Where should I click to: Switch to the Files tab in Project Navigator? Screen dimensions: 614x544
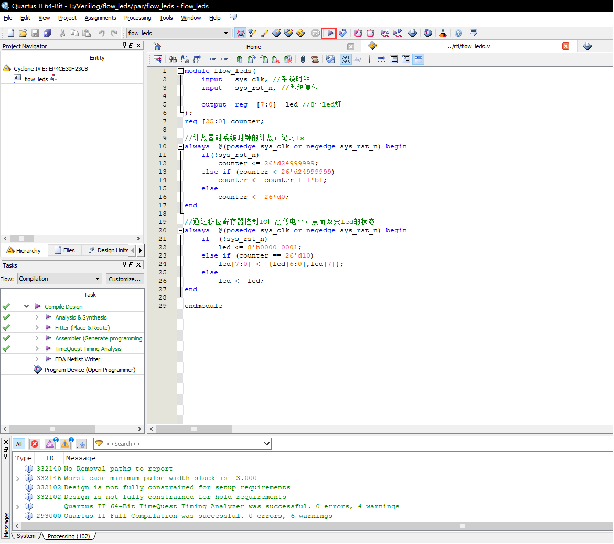65,250
